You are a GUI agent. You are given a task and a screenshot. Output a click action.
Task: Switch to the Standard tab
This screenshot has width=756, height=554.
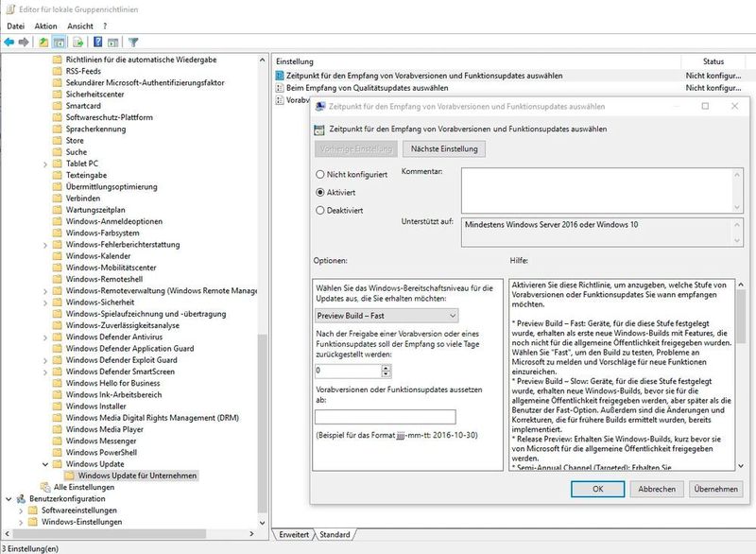tap(337, 534)
